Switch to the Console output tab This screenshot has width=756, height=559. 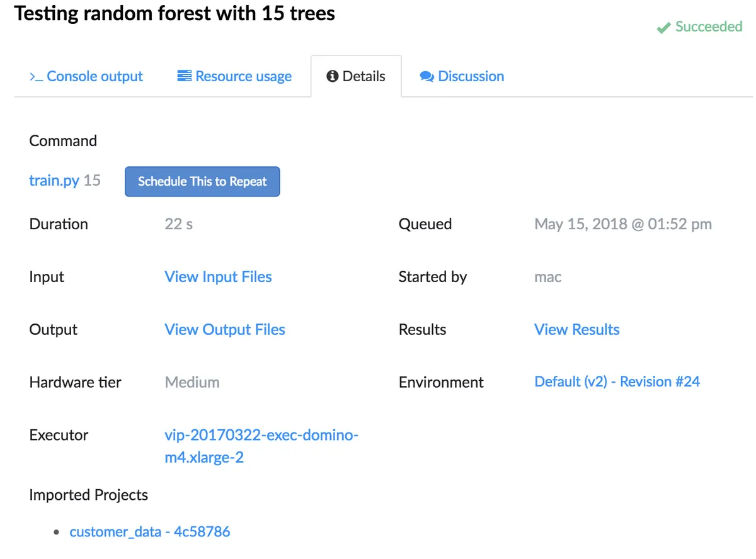click(x=94, y=77)
